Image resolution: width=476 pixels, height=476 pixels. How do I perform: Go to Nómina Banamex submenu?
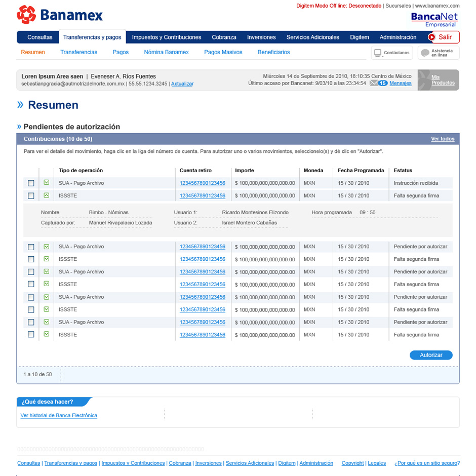167,52
